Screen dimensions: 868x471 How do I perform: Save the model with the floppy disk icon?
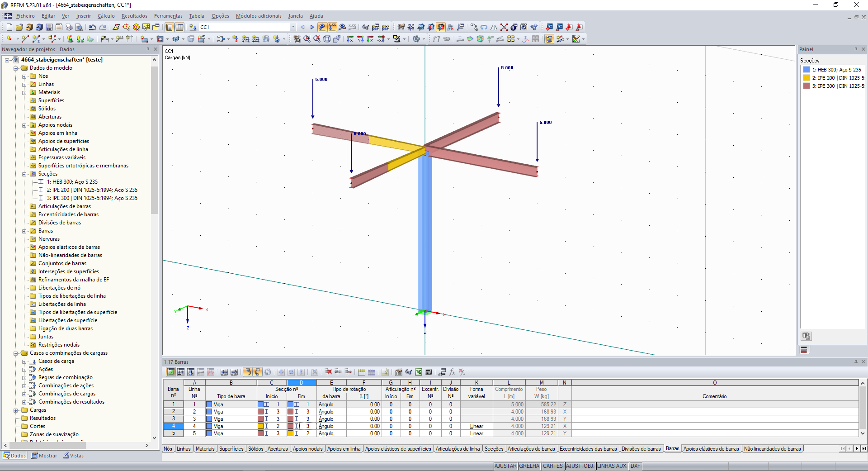tap(49, 27)
